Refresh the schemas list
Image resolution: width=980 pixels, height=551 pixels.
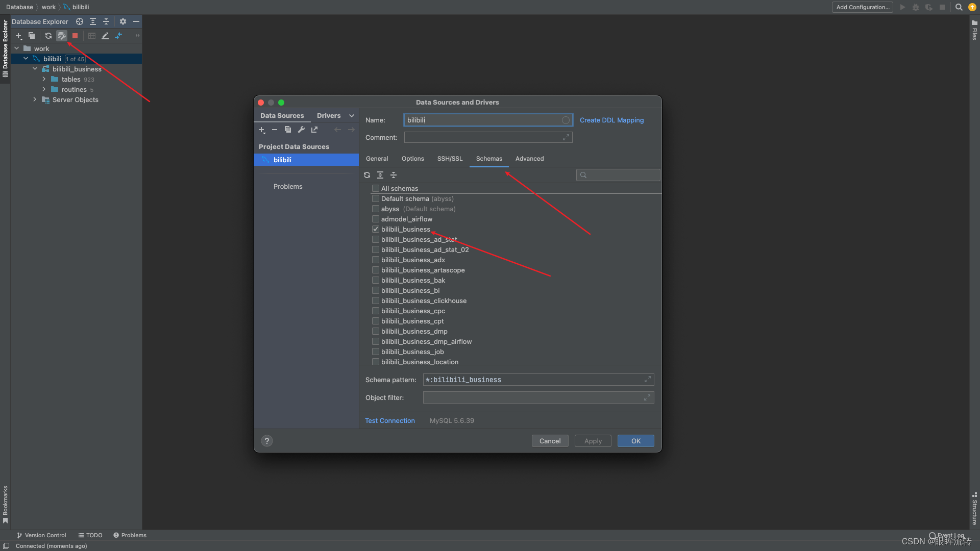367,175
